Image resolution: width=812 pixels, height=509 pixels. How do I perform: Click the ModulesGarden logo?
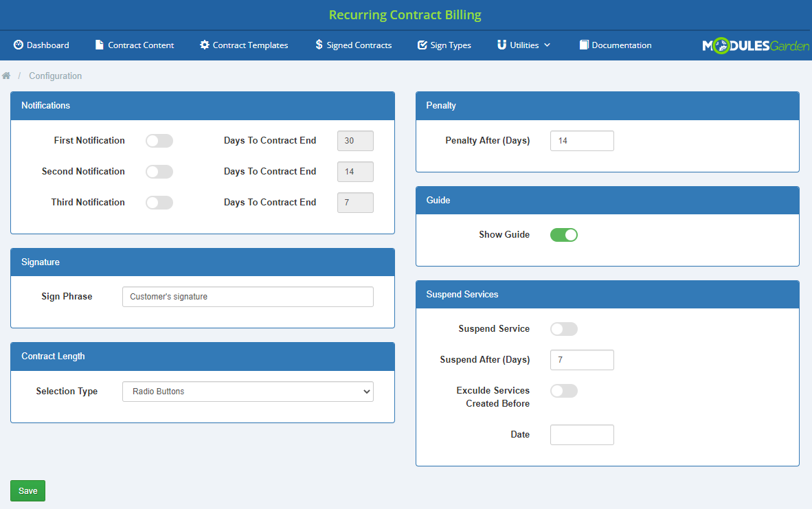pos(756,45)
